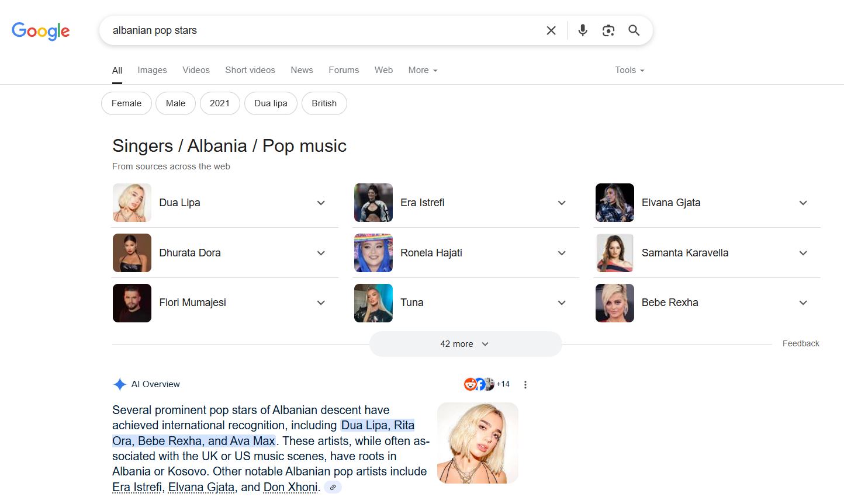
Task: Click the AI Overview sparkle icon
Action: point(120,384)
